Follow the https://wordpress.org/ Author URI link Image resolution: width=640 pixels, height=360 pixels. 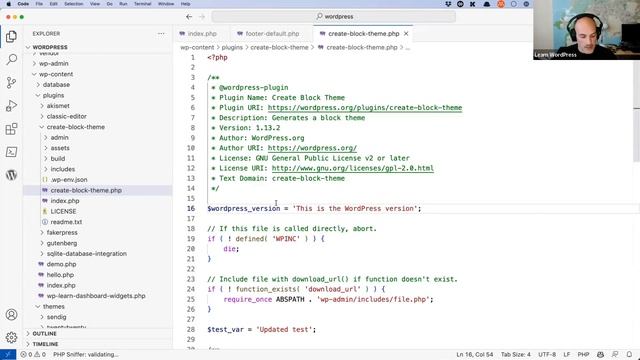312,148
